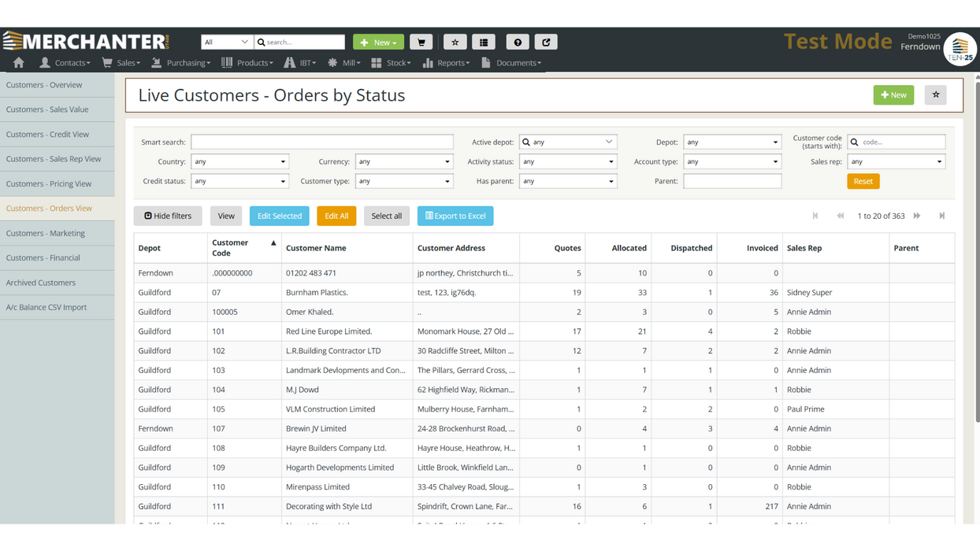Click the Select all button
This screenshot has height=551, width=980.
coord(387,216)
